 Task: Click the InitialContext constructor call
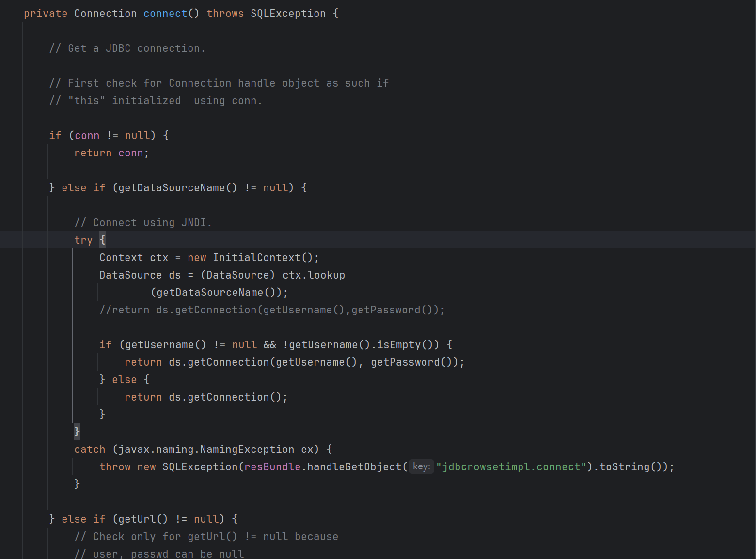[257, 258]
